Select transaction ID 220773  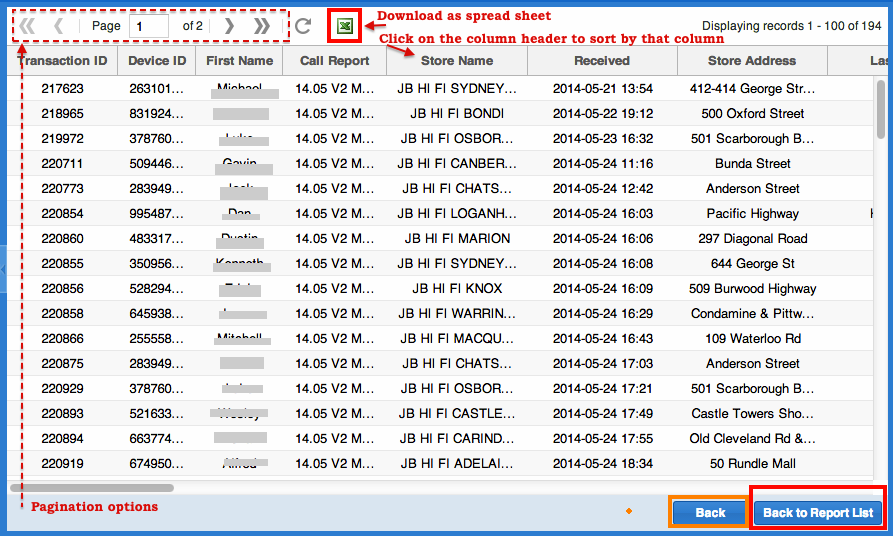62,189
